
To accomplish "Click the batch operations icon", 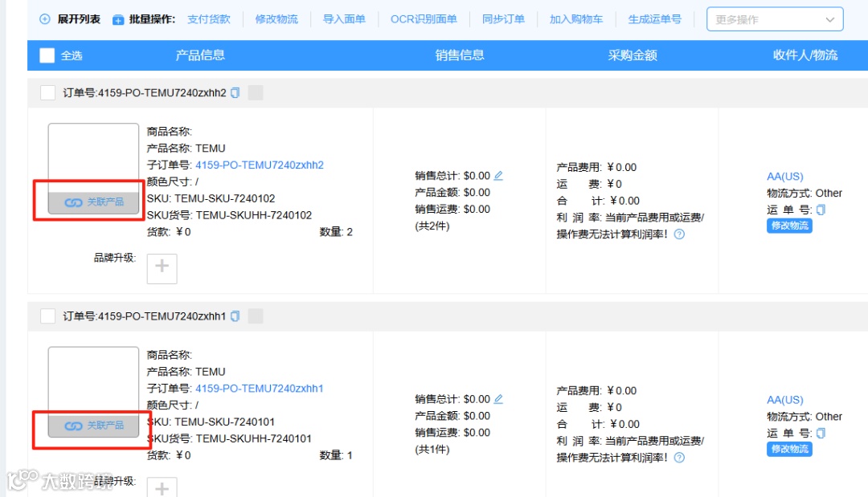I will [x=118, y=20].
